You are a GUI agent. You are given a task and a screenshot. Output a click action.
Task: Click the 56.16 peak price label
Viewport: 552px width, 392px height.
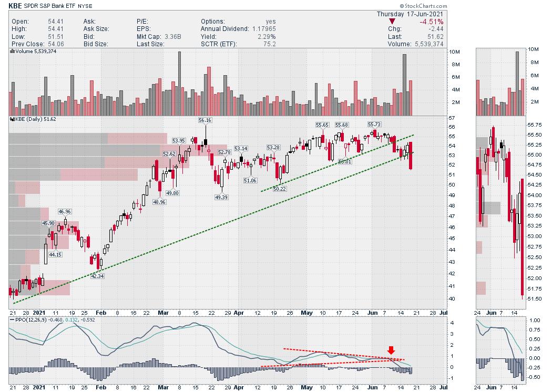205,120
